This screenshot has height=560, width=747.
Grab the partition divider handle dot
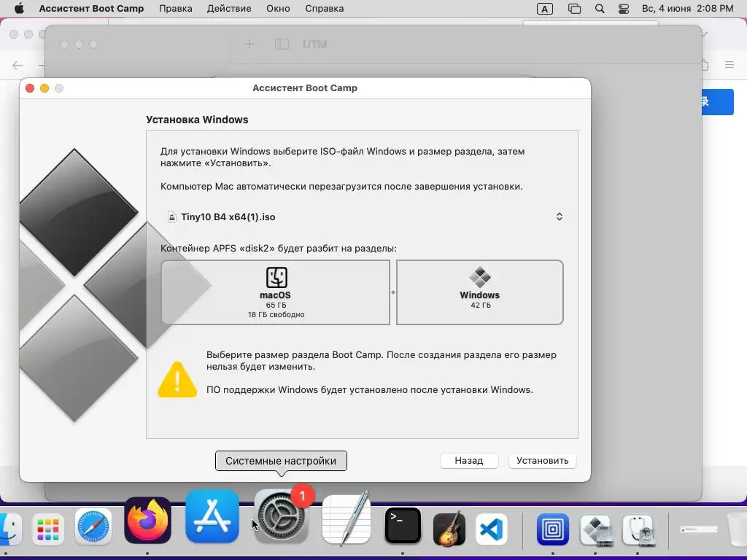tap(393, 292)
